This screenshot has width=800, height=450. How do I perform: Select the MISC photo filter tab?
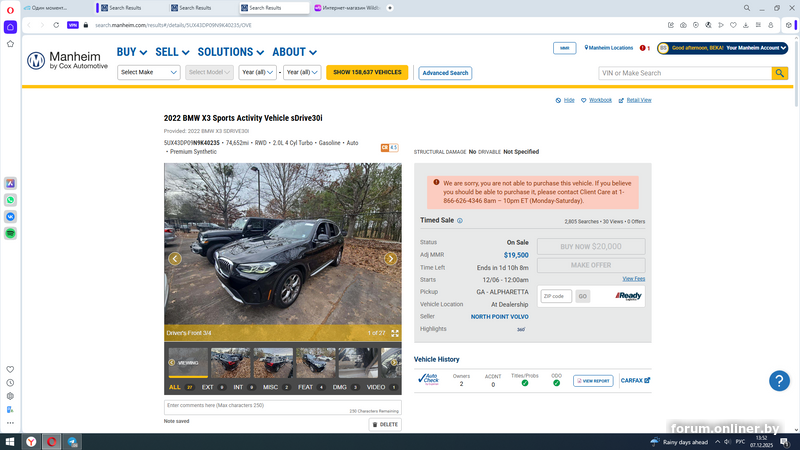276,387
